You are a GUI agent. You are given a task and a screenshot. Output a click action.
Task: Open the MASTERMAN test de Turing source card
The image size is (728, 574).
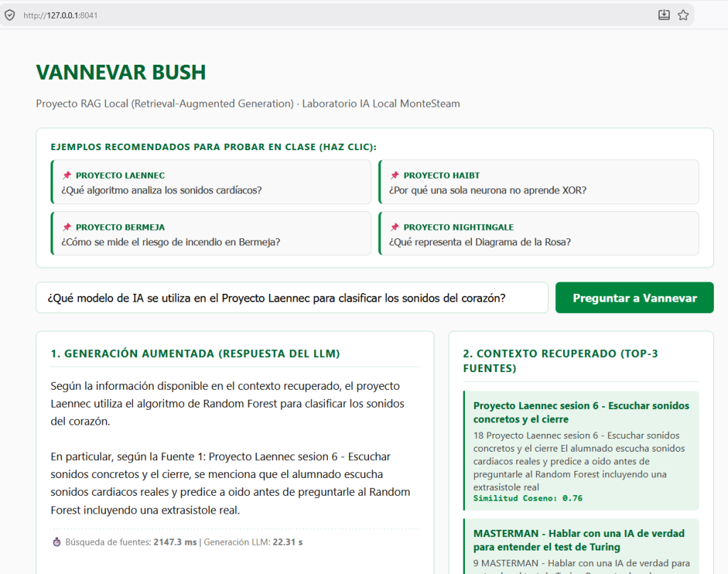click(582, 546)
